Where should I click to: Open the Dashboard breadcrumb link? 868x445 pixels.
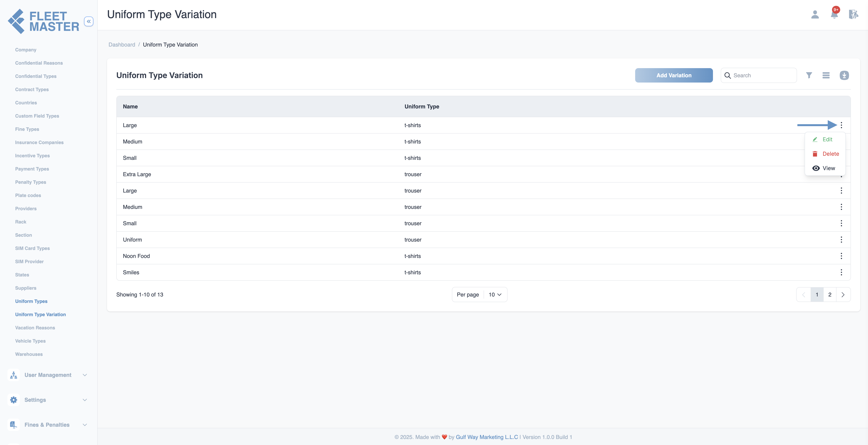122,45
